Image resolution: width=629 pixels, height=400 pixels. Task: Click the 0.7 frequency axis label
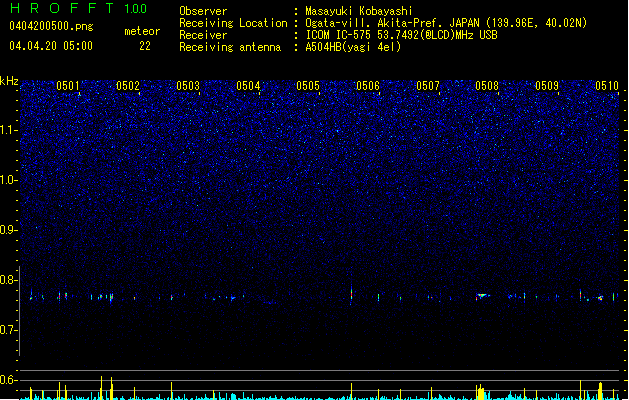coord(8,330)
